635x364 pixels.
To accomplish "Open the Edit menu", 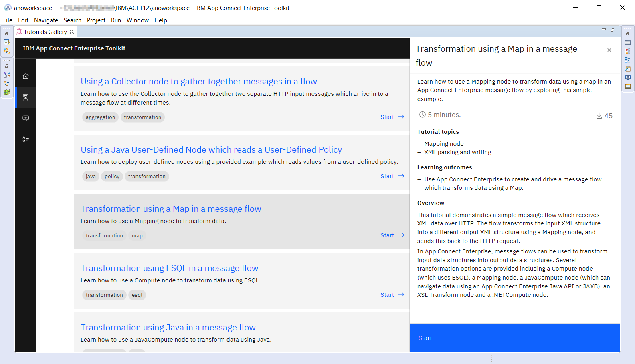I will 23,20.
